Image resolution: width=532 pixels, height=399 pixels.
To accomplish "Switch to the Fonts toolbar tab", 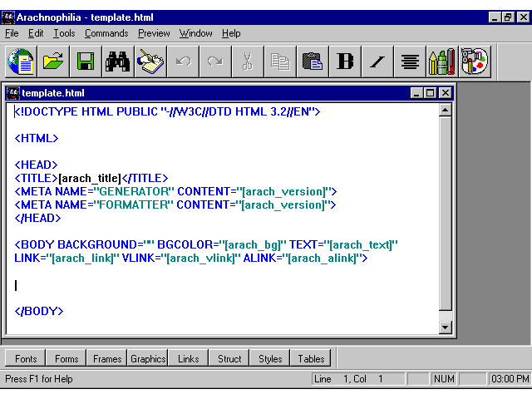I will click(26, 359).
